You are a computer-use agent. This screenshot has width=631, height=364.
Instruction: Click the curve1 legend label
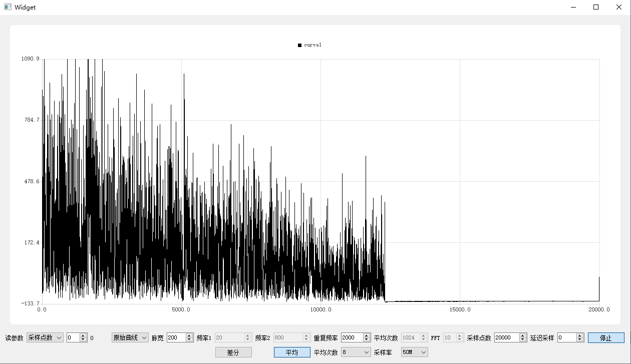click(312, 45)
